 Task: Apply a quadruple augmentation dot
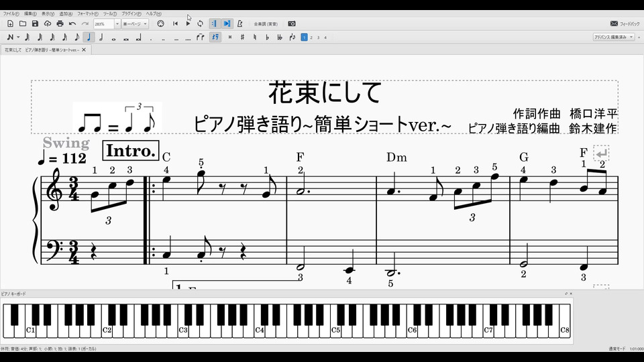188,40
